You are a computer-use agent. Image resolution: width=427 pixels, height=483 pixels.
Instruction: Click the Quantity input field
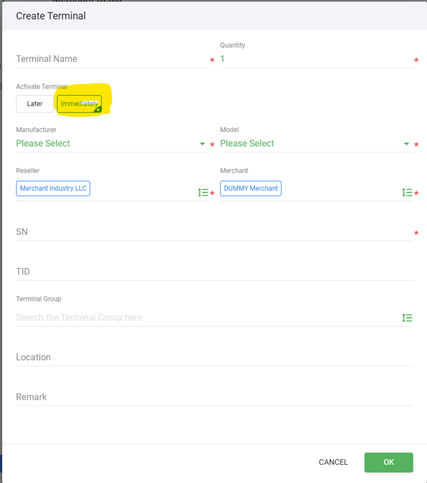pos(316,59)
